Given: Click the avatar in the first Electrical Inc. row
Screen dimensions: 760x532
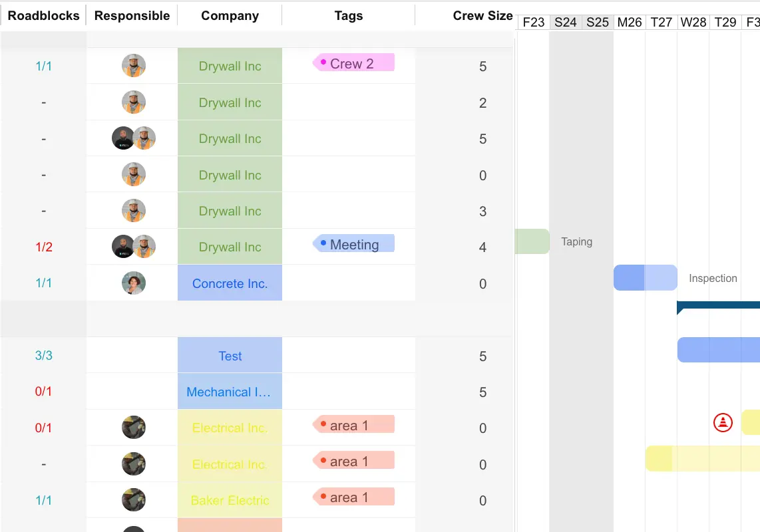Looking at the screenshot, I should point(133,428).
